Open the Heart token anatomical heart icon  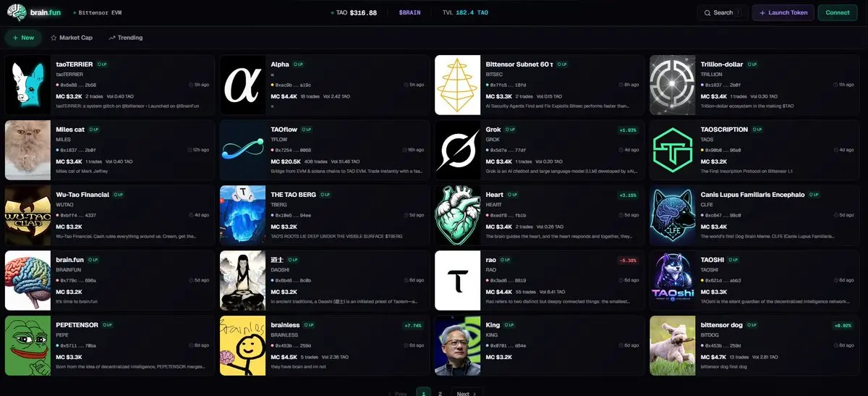[x=456, y=215]
